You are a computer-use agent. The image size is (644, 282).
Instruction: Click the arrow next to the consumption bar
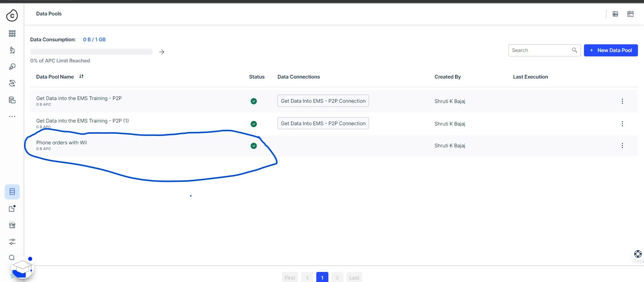(x=162, y=52)
